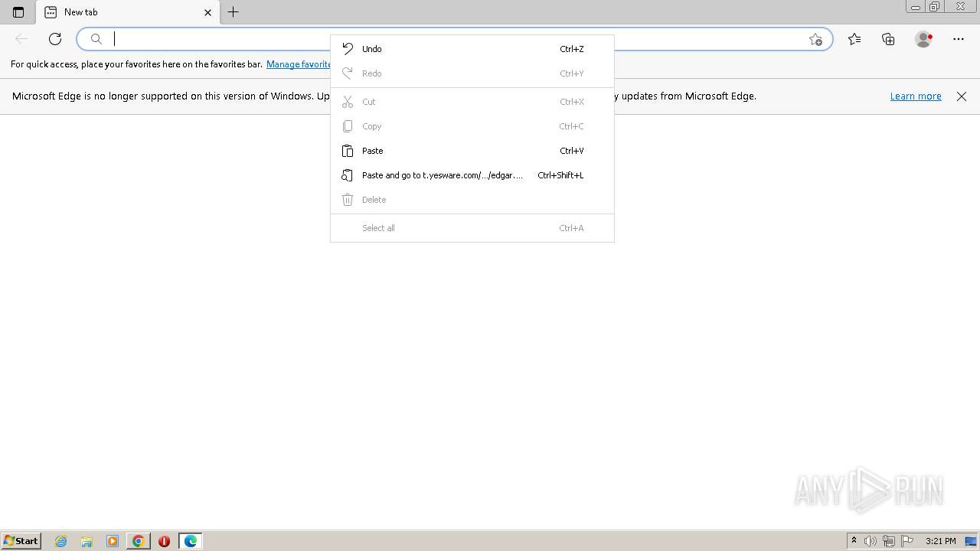
Task: Open Settings and more ellipsis menu
Action: tap(959, 39)
